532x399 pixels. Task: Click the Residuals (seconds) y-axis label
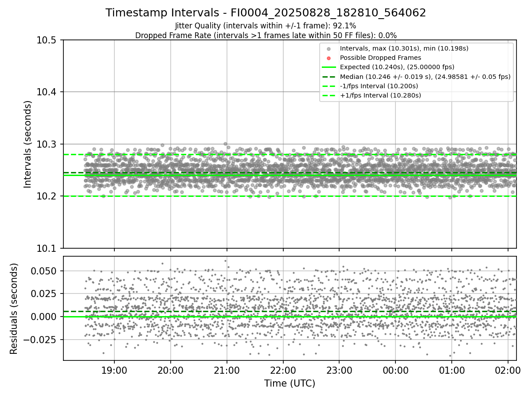(x=14, y=309)
